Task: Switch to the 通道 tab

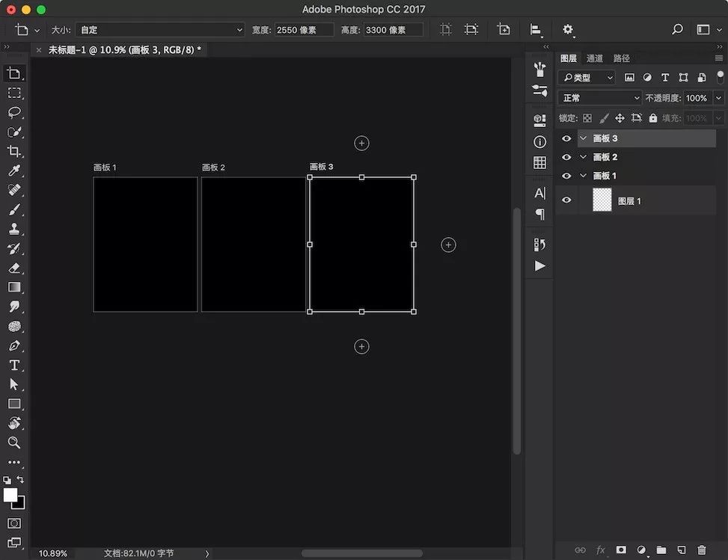Action: point(595,58)
